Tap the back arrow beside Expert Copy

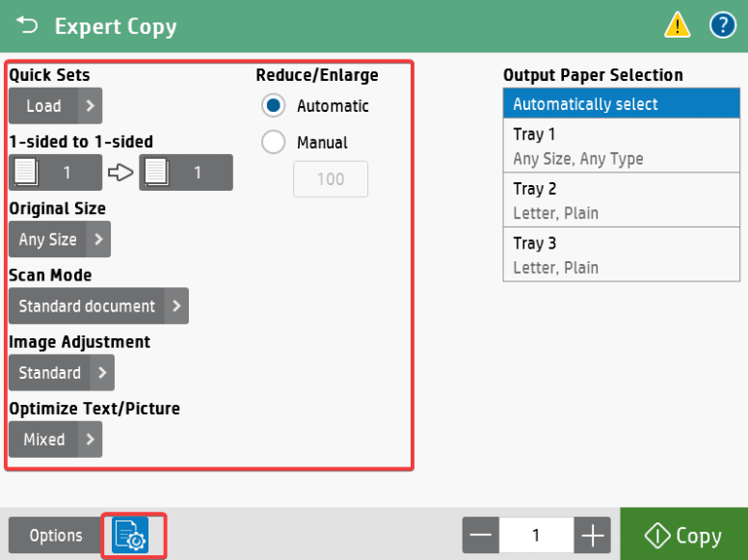click(26, 25)
